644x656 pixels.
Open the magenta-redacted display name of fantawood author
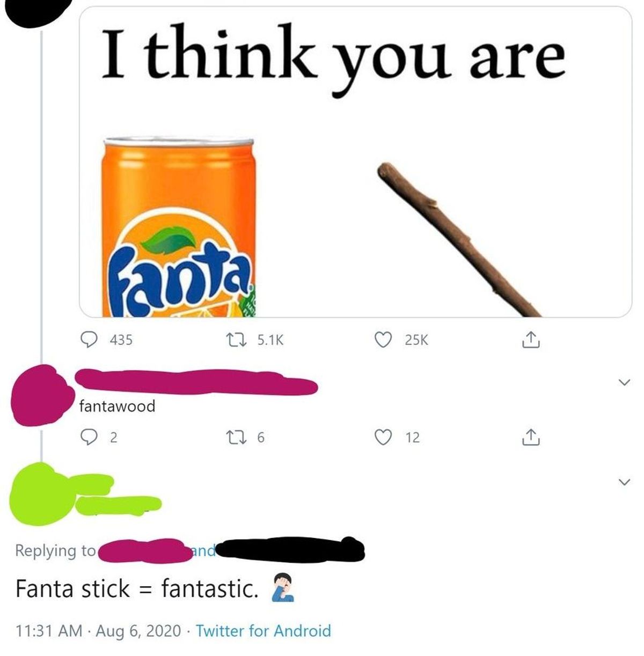(x=196, y=381)
